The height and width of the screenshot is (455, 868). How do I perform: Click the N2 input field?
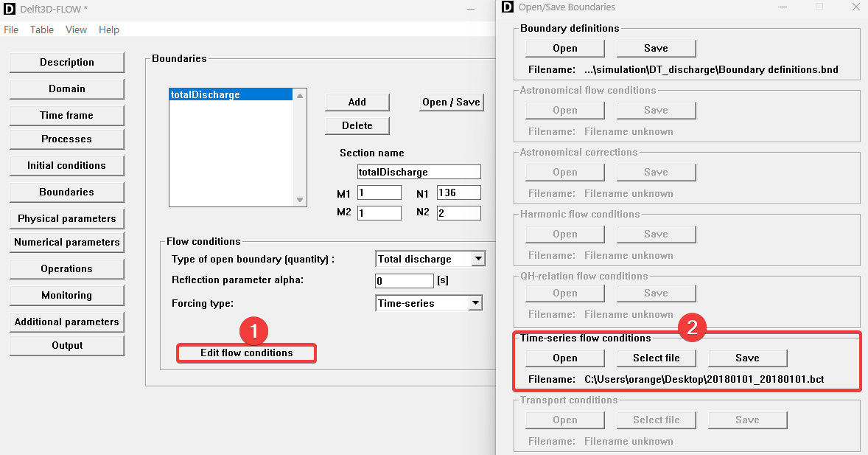[459, 213]
